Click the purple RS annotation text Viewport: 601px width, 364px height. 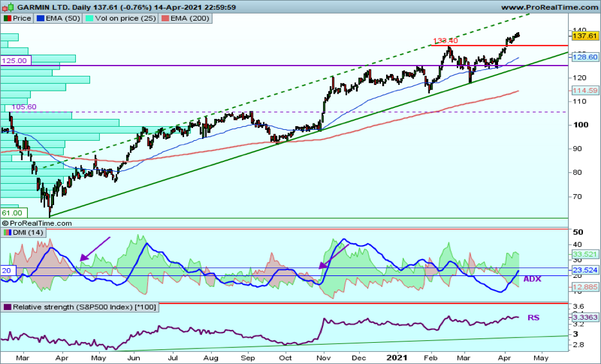tap(533, 318)
